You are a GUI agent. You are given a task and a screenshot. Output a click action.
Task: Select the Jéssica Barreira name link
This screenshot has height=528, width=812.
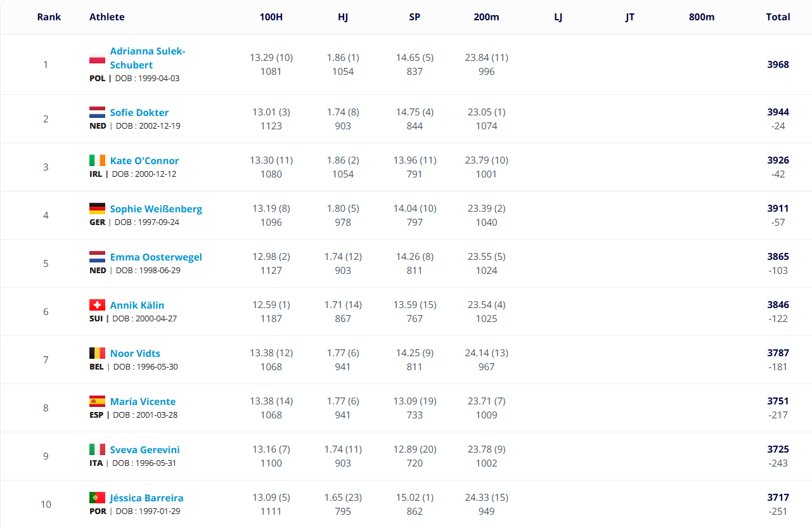coord(147,498)
